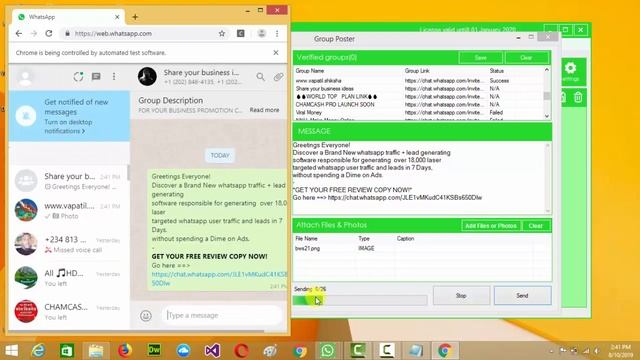640x360 pixels.
Task: Dismiss the automated test software notice
Action: tap(276, 53)
